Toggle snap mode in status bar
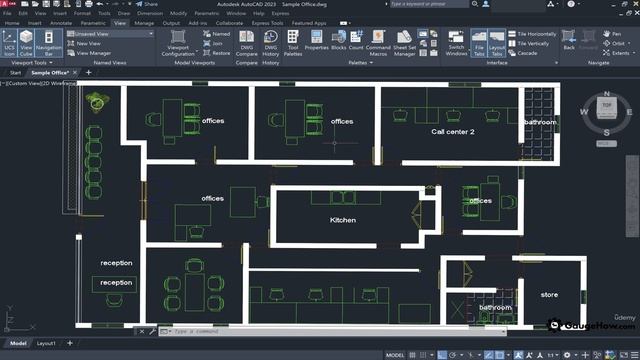Screen dimensions: 640x360 point(423,355)
